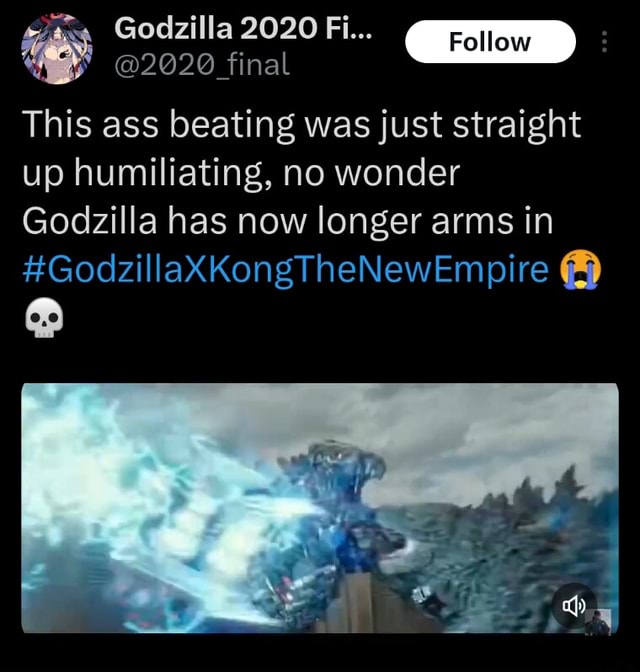Open the Godzilla 2020 profile avatar

click(57, 48)
